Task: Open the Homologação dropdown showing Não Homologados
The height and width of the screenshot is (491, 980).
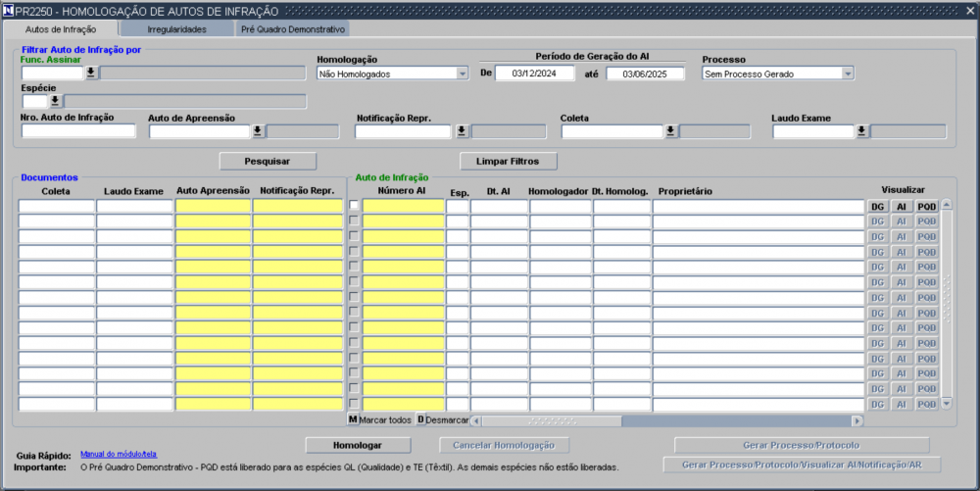Action: point(393,74)
